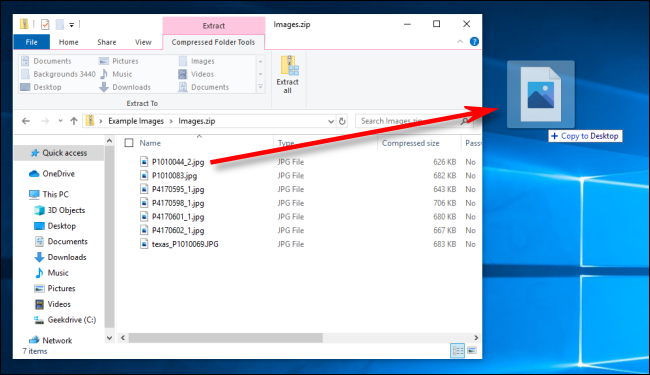Open Customize Quick Access Toolbar dropdown
Image resolution: width=650 pixels, height=375 pixels.
(71, 25)
